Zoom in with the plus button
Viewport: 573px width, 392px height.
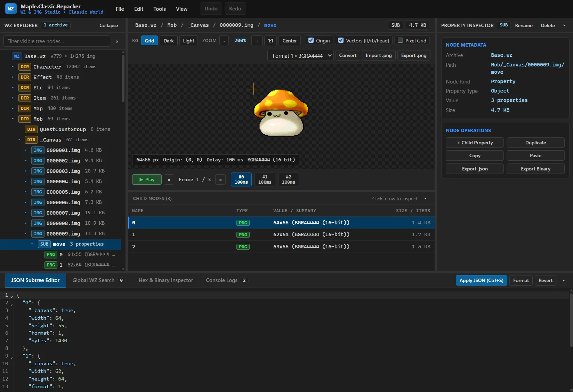pyautogui.click(x=257, y=41)
